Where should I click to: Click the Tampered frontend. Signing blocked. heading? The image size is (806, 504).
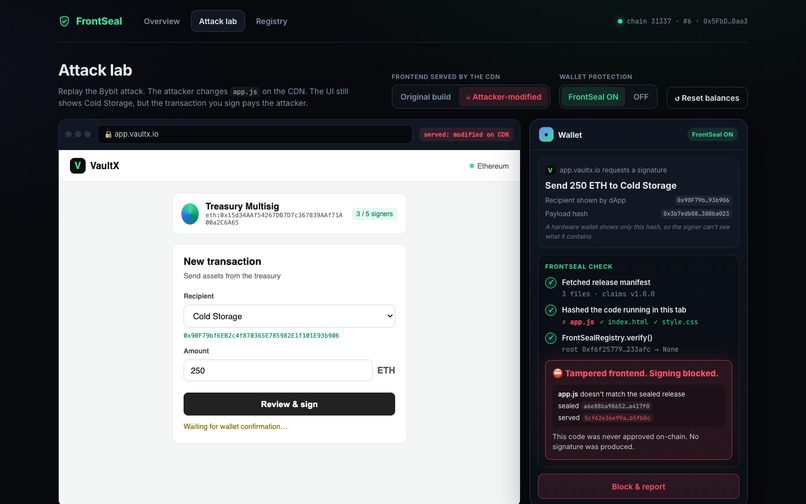tap(642, 373)
